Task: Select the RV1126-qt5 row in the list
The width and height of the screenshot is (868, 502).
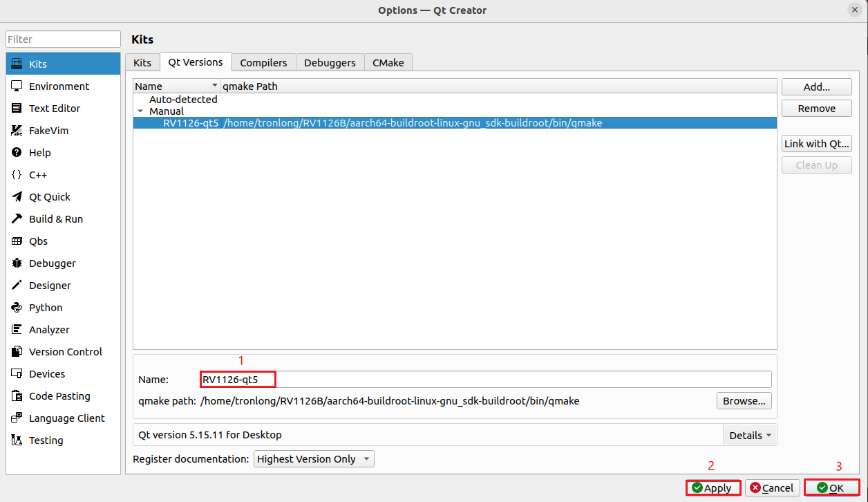Action: [x=455, y=123]
